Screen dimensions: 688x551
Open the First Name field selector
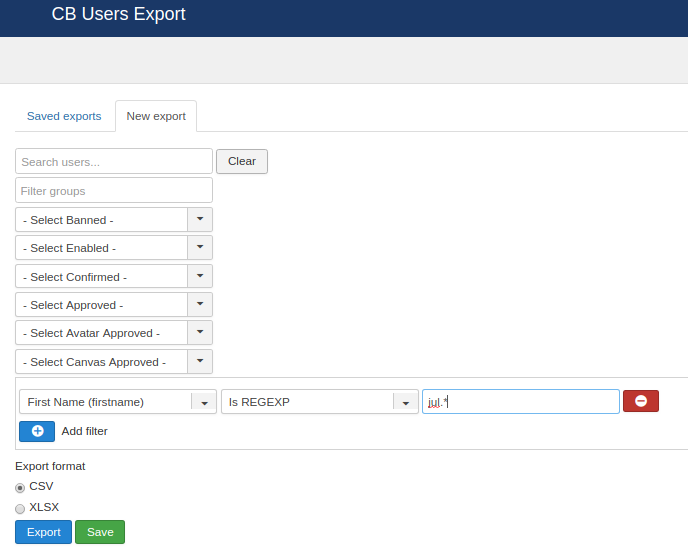(x=117, y=402)
